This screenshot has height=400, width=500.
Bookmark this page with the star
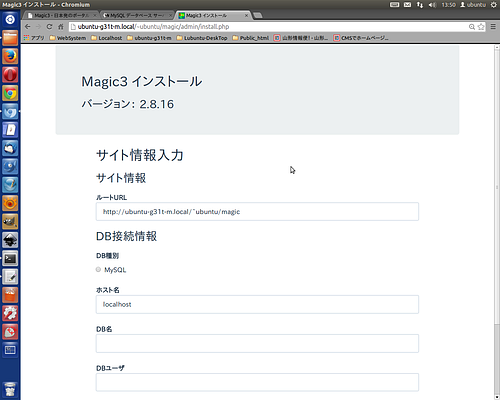coord(481,27)
